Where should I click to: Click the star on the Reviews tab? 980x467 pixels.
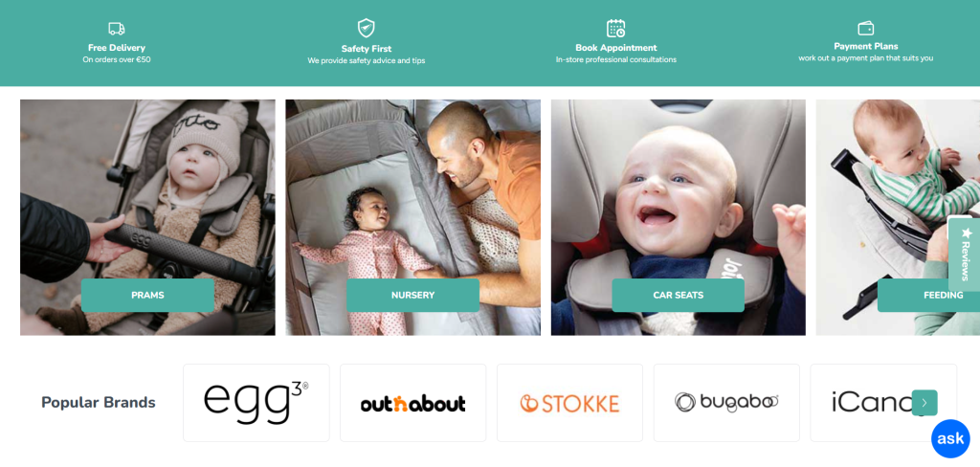click(967, 233)
